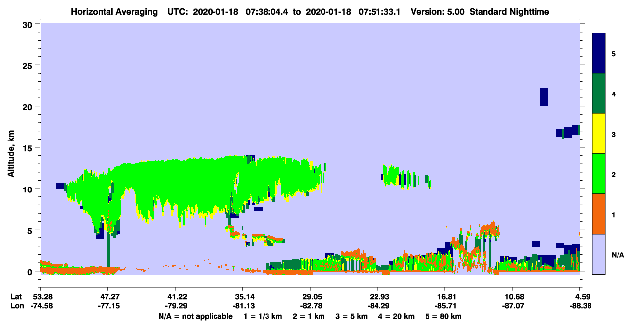The height and width of the screenshot is (330, 644).
Task: Click the dark green level 4 colorbar segment
Action: coord(599,94)
